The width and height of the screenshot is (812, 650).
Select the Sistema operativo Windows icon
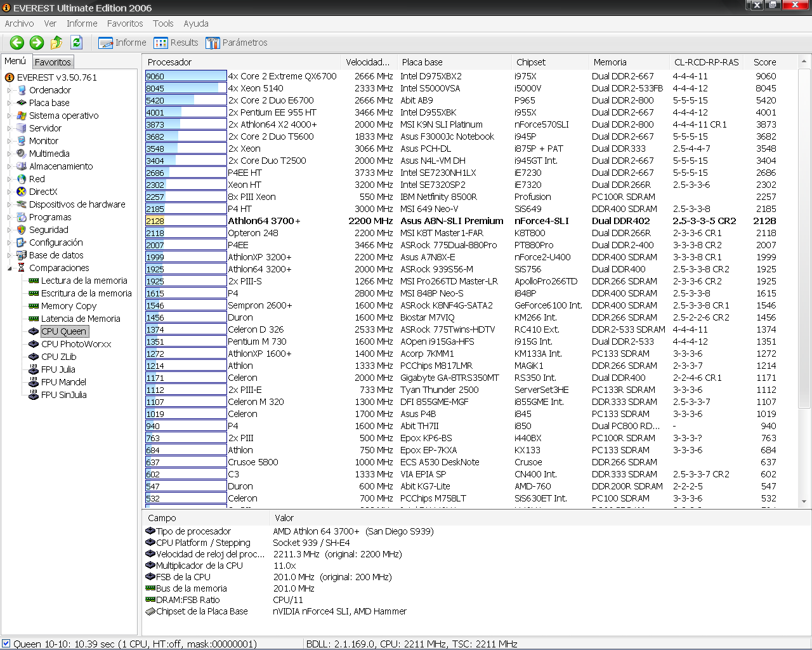[x=22, y=116]
